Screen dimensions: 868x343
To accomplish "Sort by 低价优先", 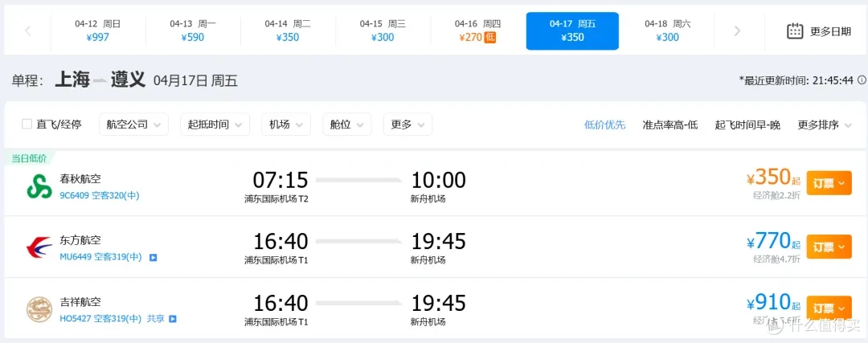I will click(x=604, y=125).
